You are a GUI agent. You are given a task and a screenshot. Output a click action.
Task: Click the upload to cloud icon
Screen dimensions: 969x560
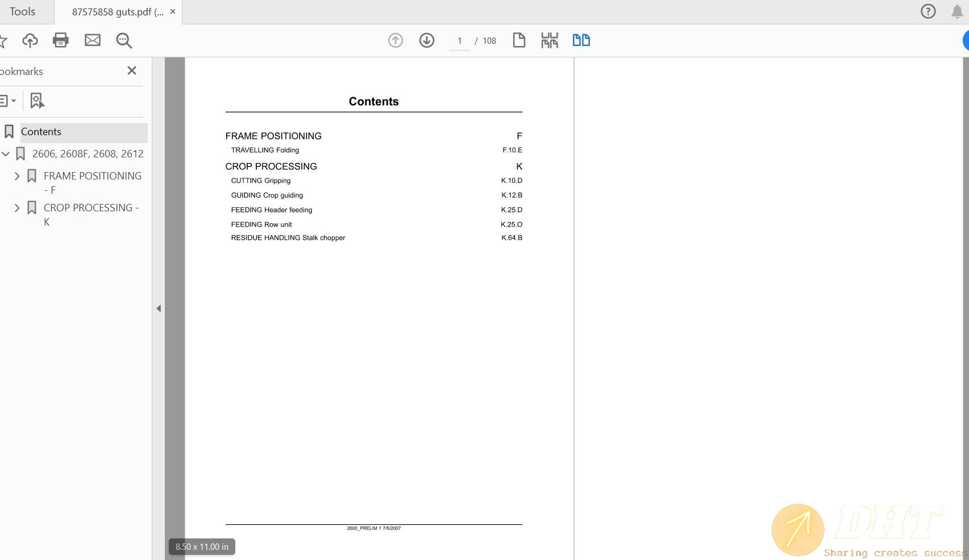(x=30, y=40)
